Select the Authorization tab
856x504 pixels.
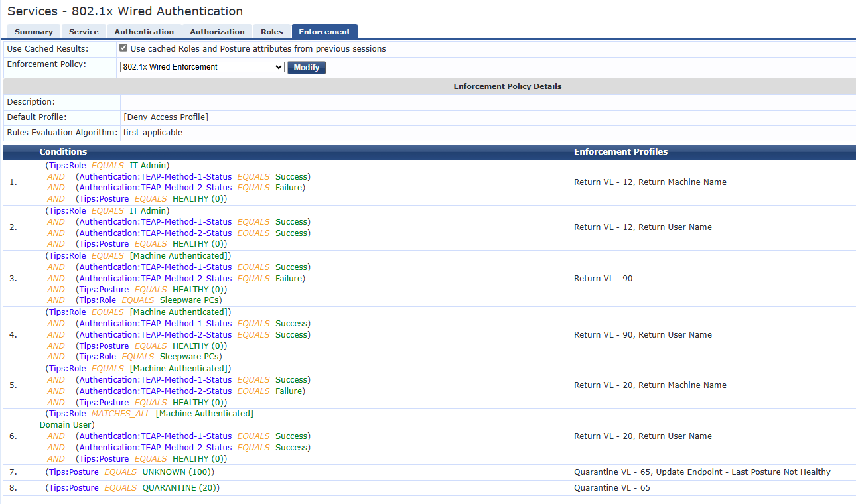pos(217,32)
